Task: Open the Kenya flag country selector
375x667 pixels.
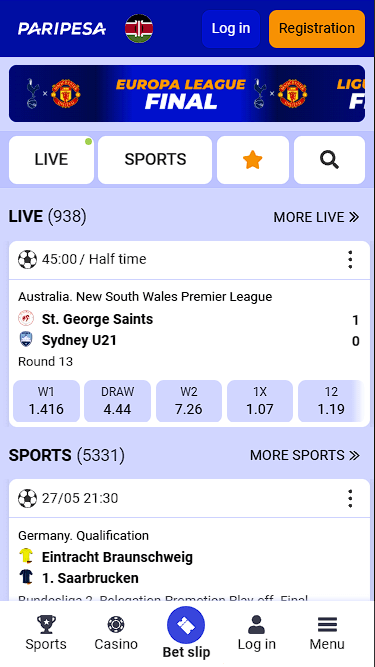Action: pyautogui.click(x=139, y=29)
